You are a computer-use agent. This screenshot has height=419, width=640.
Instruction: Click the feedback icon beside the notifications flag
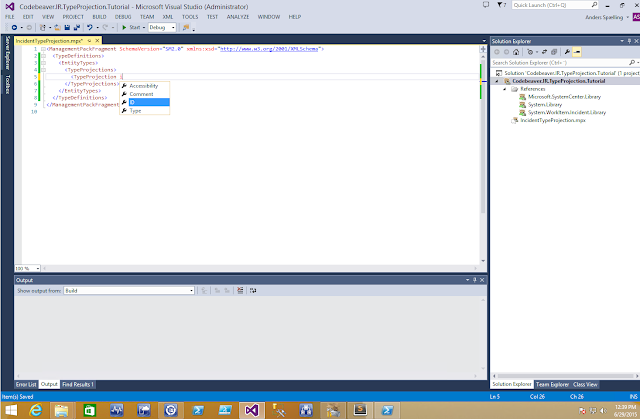[486, 5]
